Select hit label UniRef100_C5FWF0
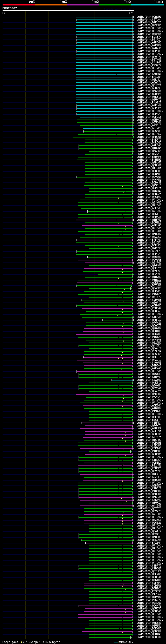This screenshot has width=166, height=644. [x=149, y=583]
